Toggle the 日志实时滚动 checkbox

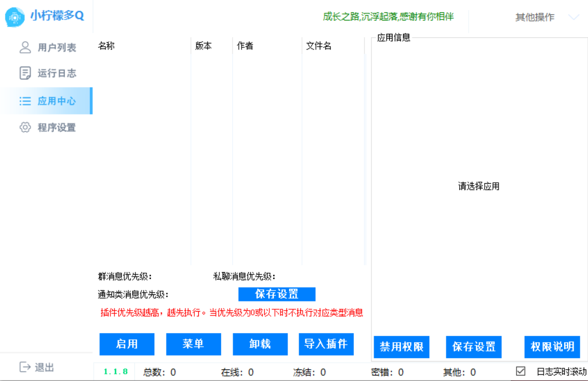click(520, 372)
